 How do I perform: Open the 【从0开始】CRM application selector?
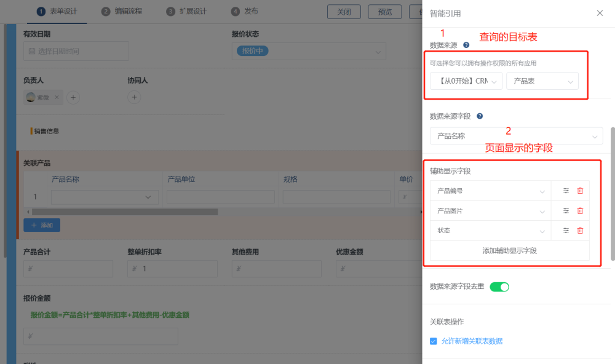[466, 81]
